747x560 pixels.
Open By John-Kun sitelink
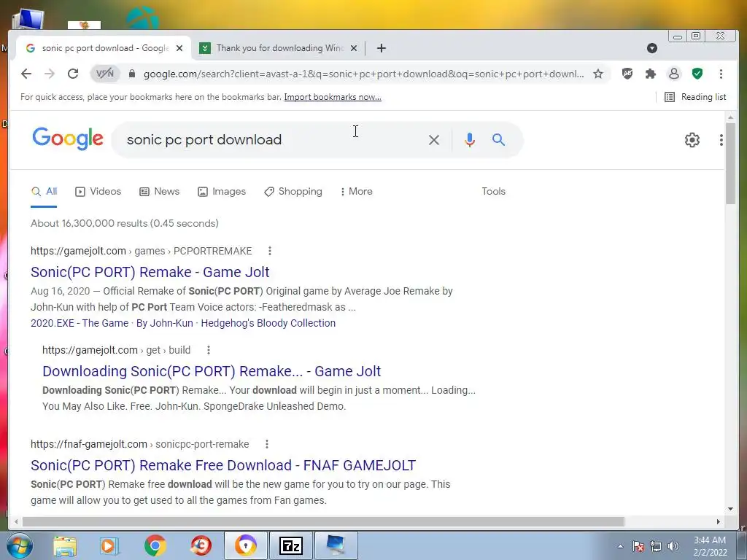pos(164,323)
